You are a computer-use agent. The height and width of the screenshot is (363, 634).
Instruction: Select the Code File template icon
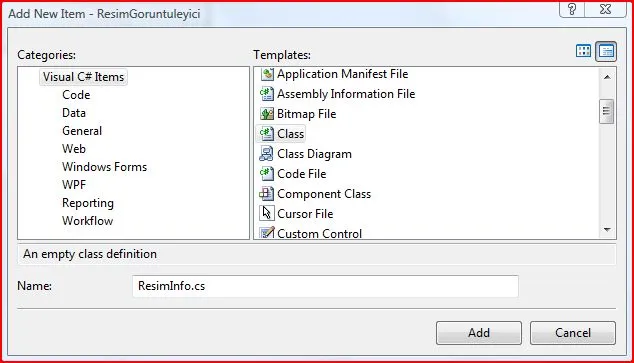(267, 174)
